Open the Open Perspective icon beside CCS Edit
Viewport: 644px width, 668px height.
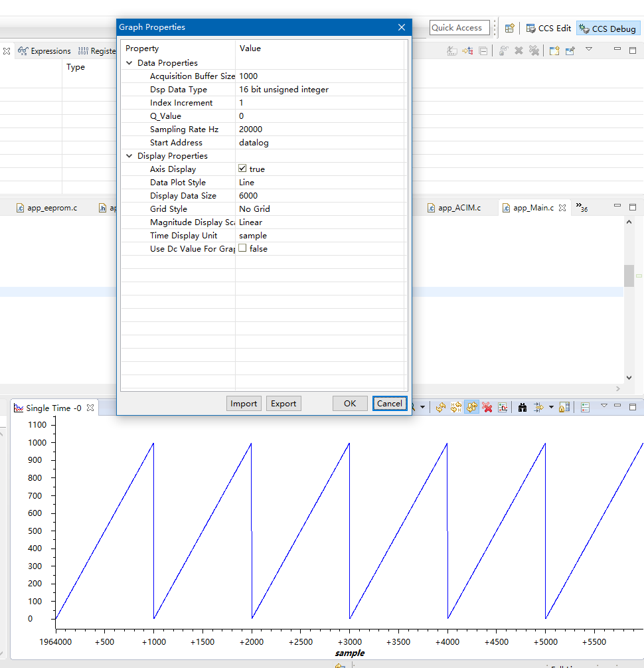pyautogui.click(x=509, y=28)
